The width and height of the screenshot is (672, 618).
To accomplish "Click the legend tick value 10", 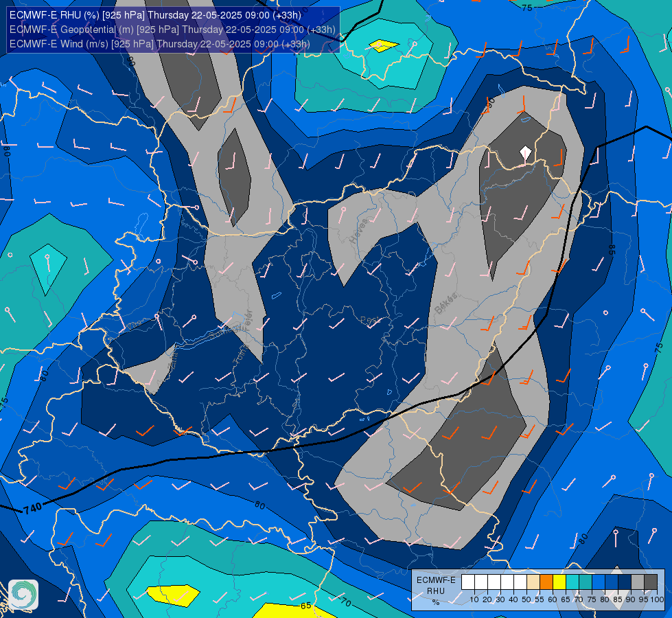I will coord(474,599).
